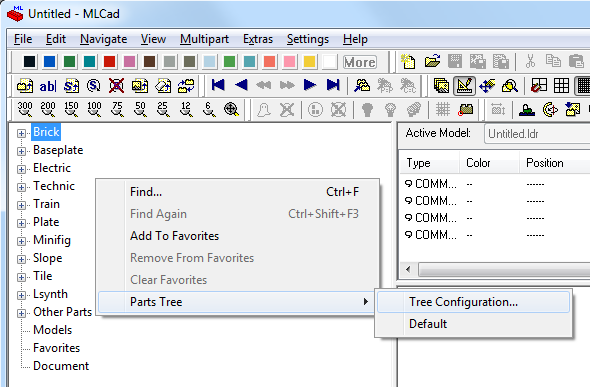
Task: Pick the blue color swatch
Action: coord(49,62)
